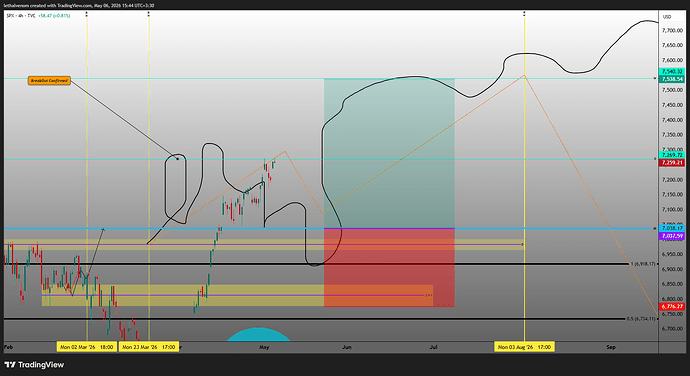Click the Sep month label on time axis
This screenshot has width=690, height=376.
(x=611, y=347)
